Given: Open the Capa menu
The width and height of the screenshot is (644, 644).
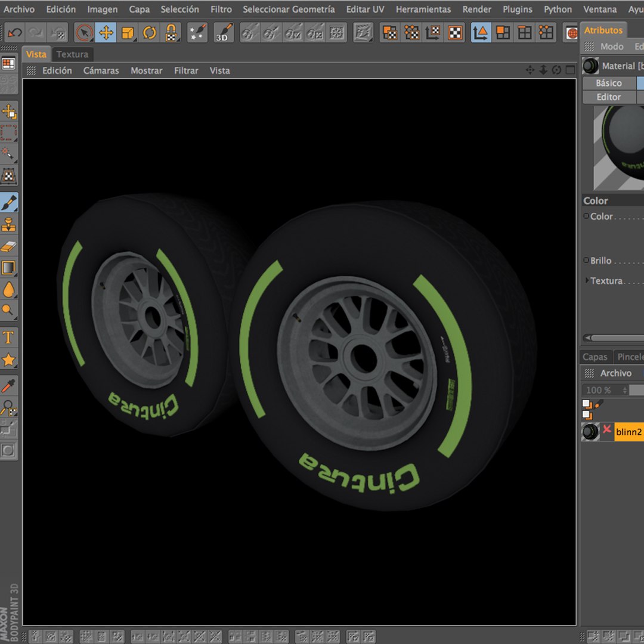Looking at the screenshot, I should point(139,9).
